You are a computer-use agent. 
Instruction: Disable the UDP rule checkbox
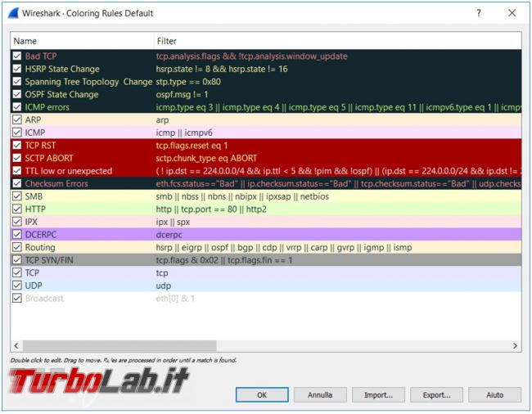(x=17, y=286)
